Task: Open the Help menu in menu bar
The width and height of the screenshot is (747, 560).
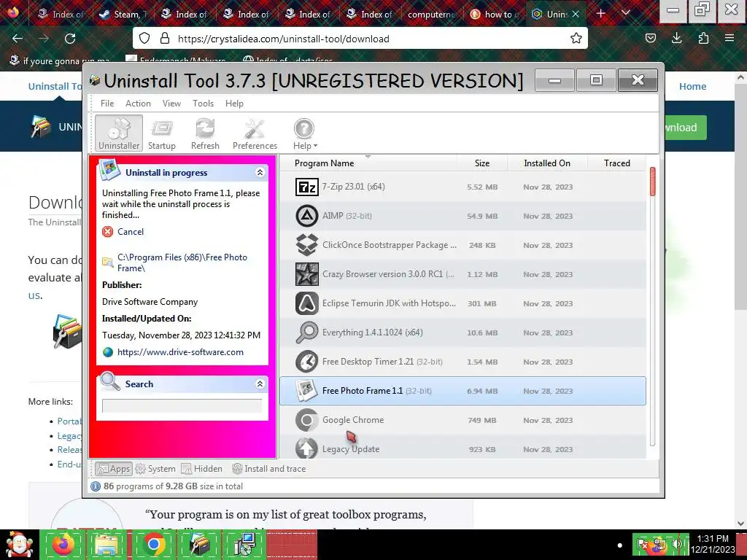Action: 234,104
